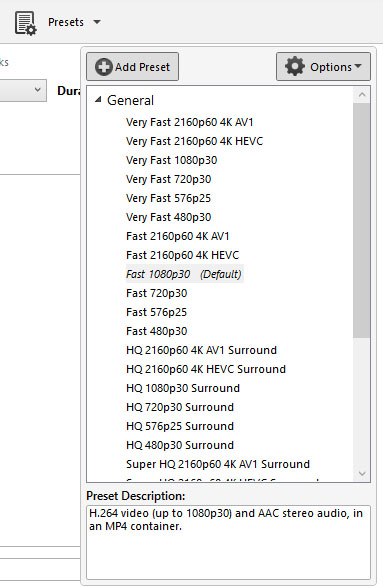Select Fast 2160p60 4K HEVC preset
383x588 pixels.
click(x=182, y=255)
